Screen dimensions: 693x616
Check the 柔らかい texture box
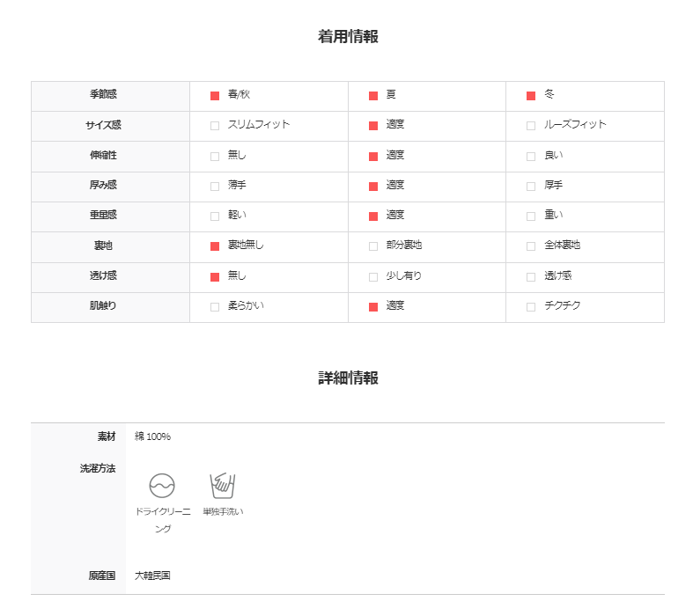point(215,307)
